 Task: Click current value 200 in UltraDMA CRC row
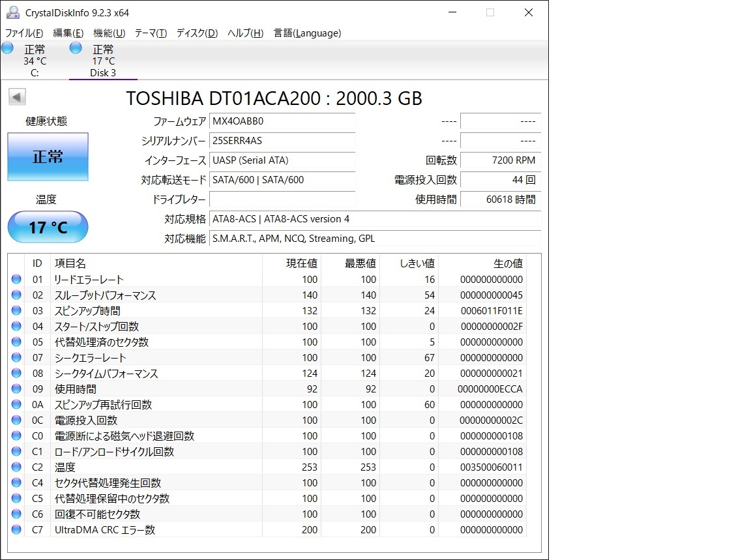tap(310, 530)
